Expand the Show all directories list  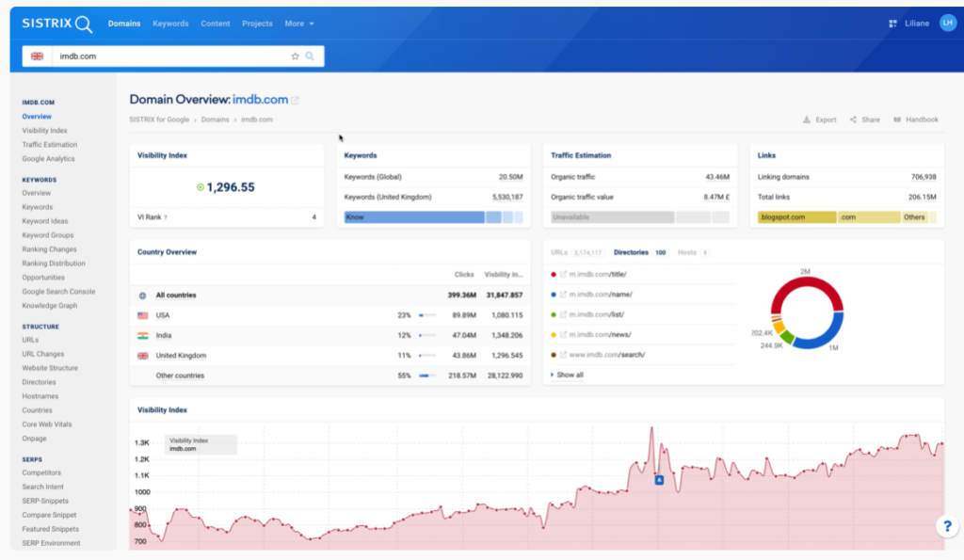point(567,375)
